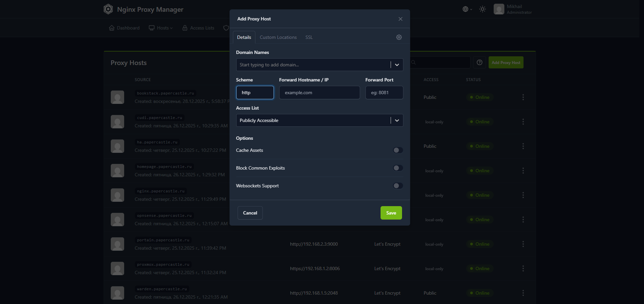Image resolution: width=644 pixels, height=304 pixels.
Task: Open Access Lists in navigation
Action: pos(198,28)
